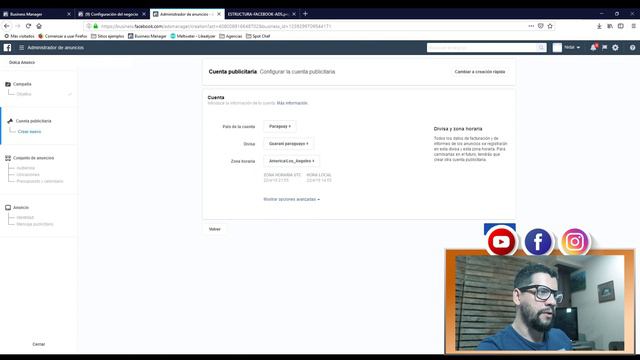Viewport: 640px width, 360px height.
Task: Open the Sitios ejemplos bookmark folder
Action: (x=107, y=36)
